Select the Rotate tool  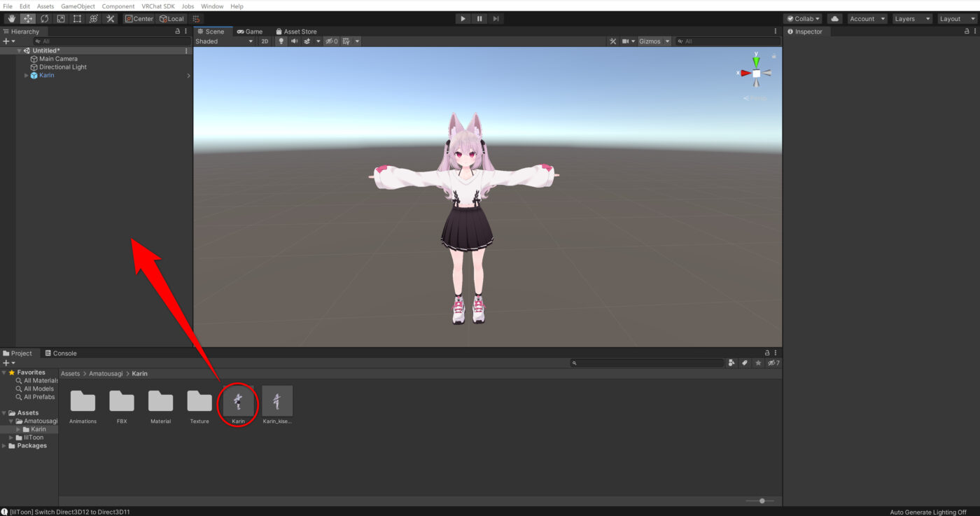pyautogui.click(x=44, y=19)
